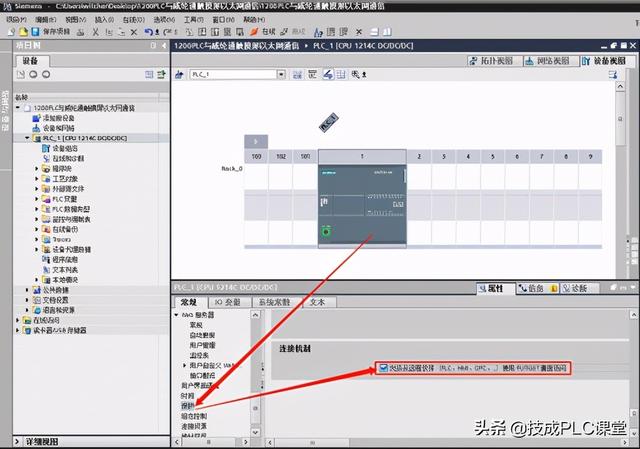Click the Split editor vertically icon
The image size is (640, 449).
(387, 32)
